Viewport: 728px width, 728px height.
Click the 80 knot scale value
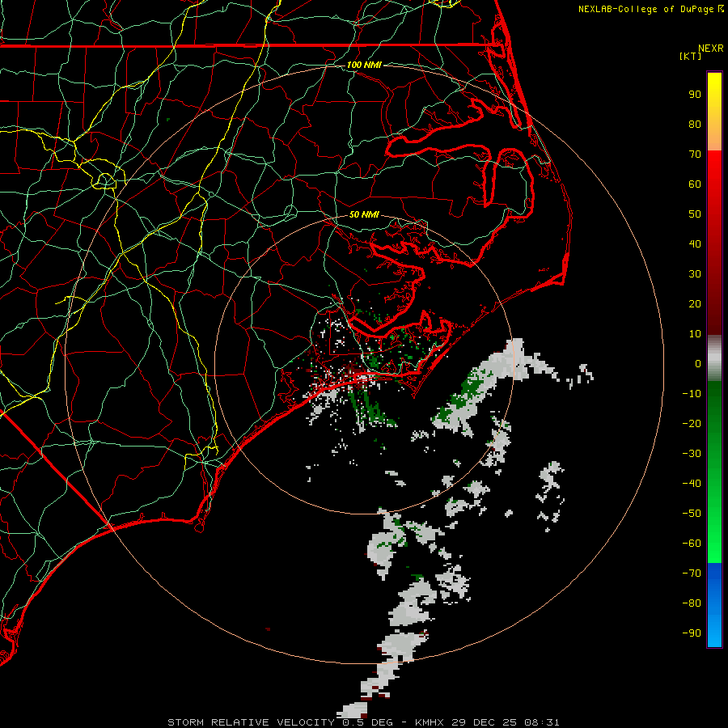[x=695, y=124]
